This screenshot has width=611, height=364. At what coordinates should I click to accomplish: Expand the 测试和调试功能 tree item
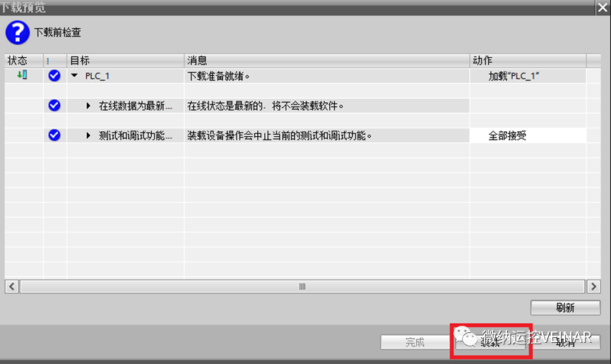click(x=89, y=135)
